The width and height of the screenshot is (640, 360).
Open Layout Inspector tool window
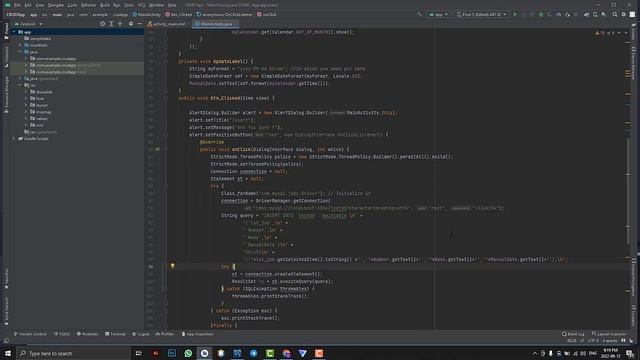[609, 334]
